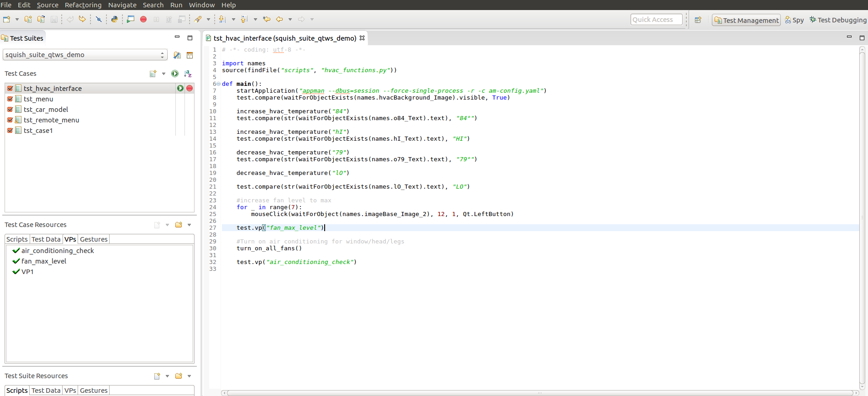Toggle the tst_case1 checkbox

tap(10, 131)
